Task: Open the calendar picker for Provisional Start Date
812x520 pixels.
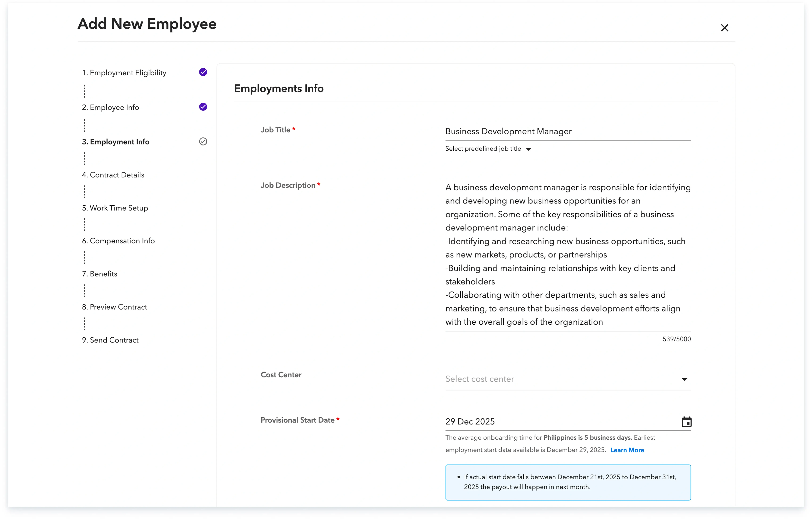Action: 686,421
